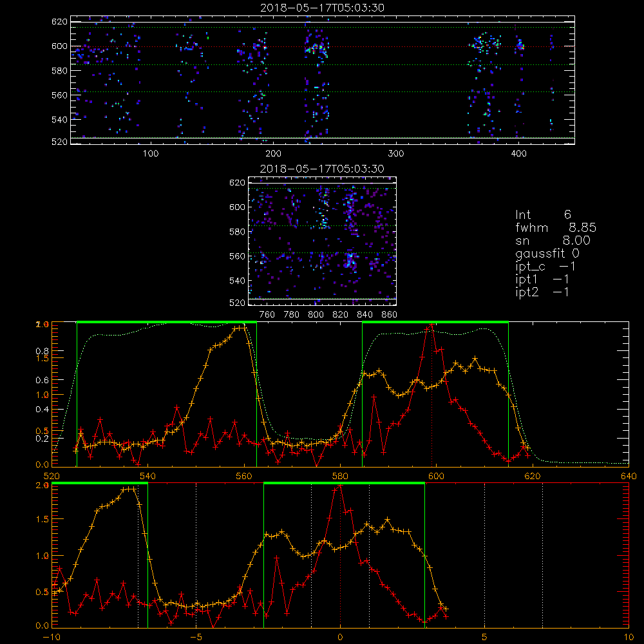Click x-axis label 10 on bottom plot

pyautogui.click(x=629, y=637)
